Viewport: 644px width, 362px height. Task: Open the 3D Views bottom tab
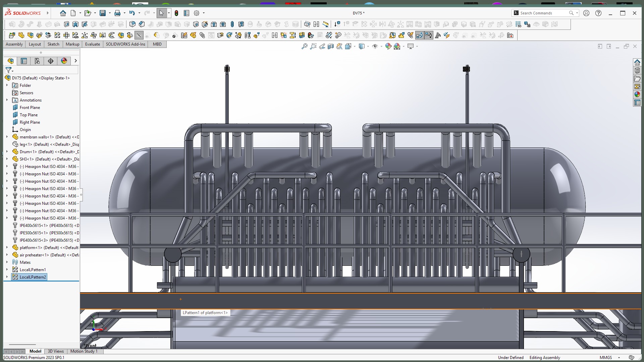coord(56,351)
